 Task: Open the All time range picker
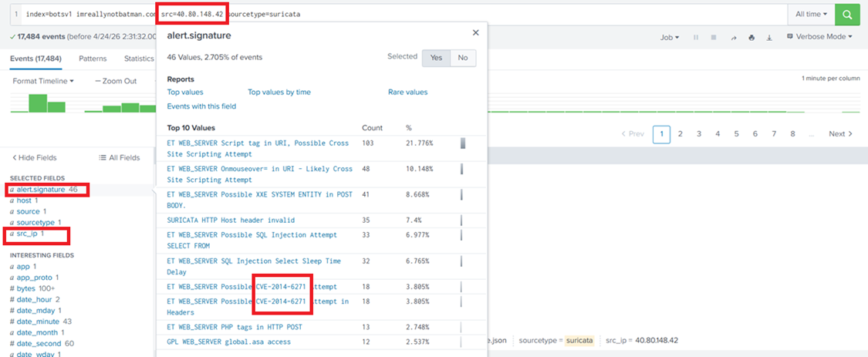coord(811,15)
